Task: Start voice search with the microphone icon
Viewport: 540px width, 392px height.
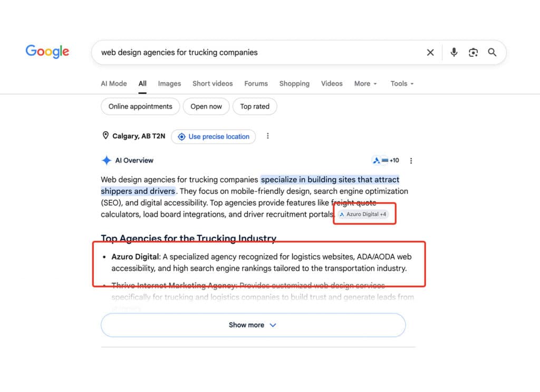Action: [454, 52]
